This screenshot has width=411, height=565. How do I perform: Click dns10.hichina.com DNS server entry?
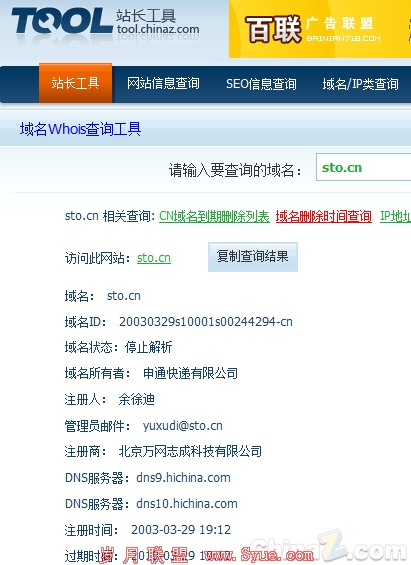click(x=187, y=503)
